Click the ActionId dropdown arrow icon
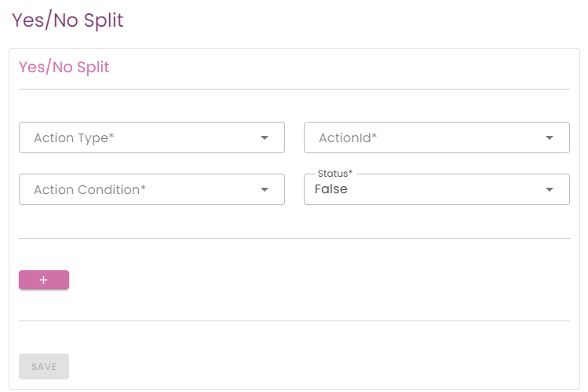The image size is (588, 392). [x=550, y=137]
